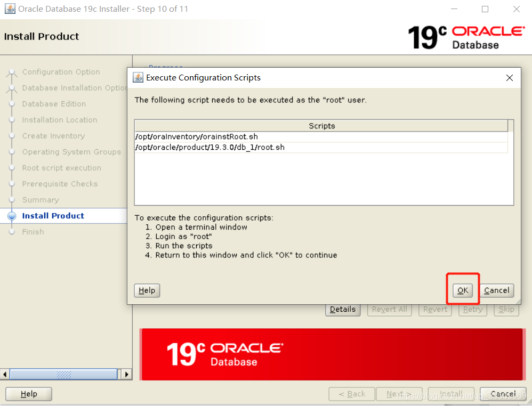Viewport: 532px width, 406px height.
Task: Select Summary step in sidebar
Action: tap(41, 200)
